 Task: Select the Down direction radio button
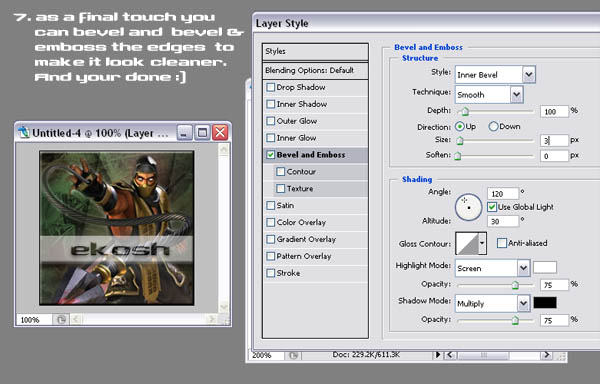pyautogui.click(x=493, y=126)
